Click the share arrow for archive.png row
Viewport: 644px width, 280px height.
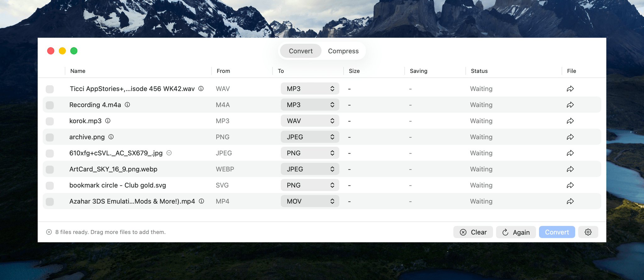(x=570, y=137)
